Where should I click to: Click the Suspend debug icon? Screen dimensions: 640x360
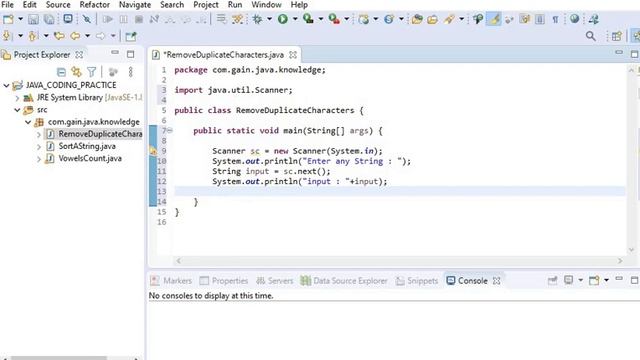[x=123, y=19]
